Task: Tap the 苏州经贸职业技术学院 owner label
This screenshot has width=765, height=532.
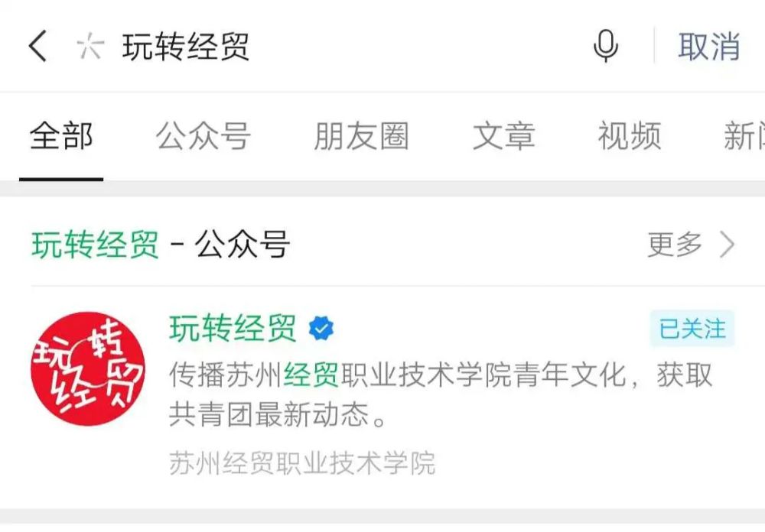Action: [x=302, y=462]
